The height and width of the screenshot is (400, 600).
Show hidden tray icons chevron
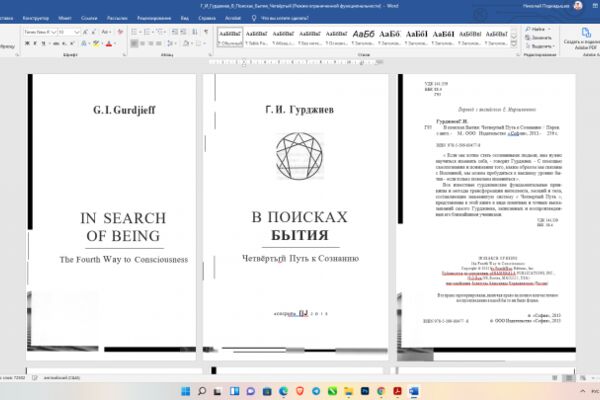(x=582, y=391)
